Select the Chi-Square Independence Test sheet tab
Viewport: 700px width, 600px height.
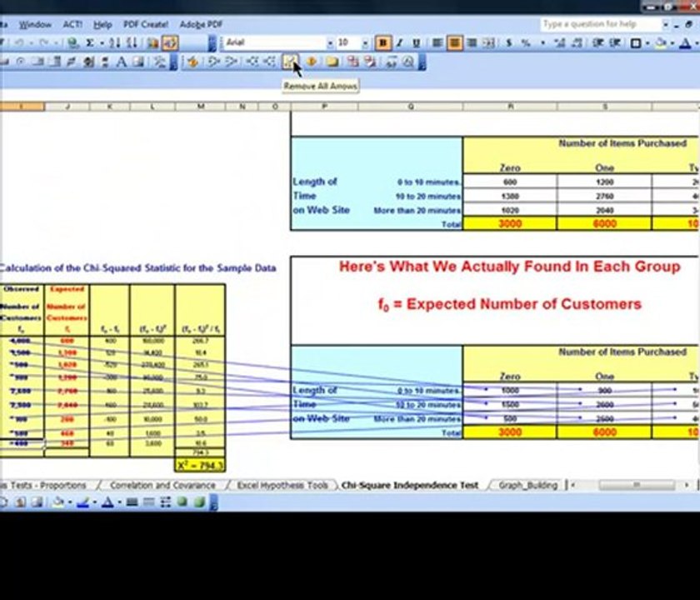[409, 485]
